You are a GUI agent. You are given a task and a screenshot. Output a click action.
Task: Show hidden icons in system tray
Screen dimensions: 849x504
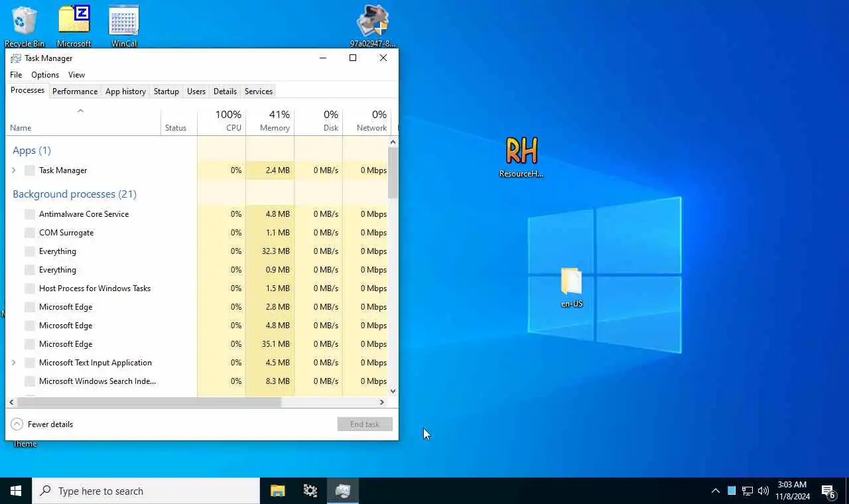pos(715,491)
